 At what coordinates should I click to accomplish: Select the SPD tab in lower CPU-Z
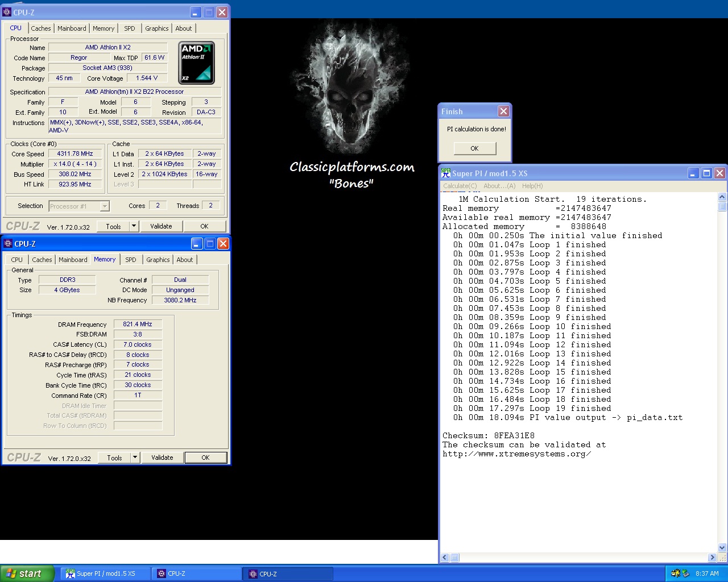tap(131, 260)
